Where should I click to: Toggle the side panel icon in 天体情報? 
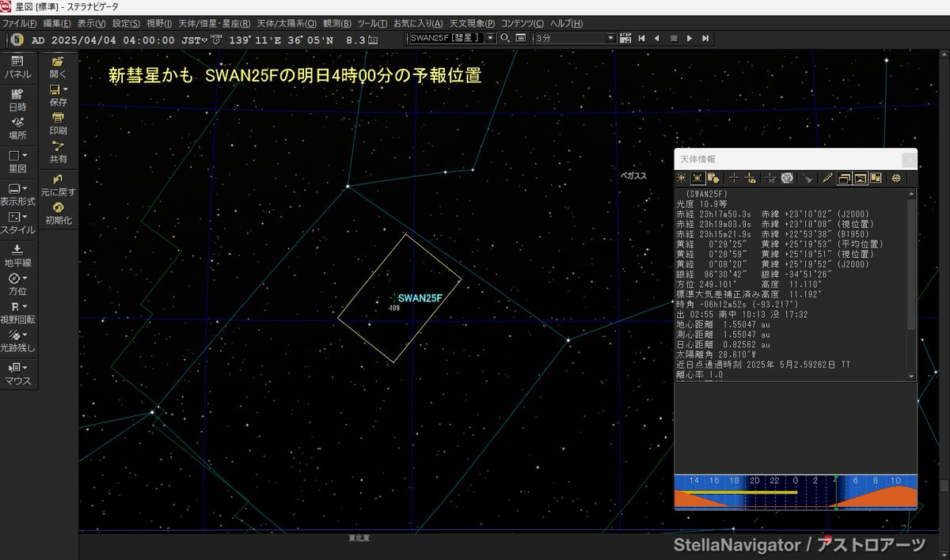pyautogui.click(x=876, y=178)
